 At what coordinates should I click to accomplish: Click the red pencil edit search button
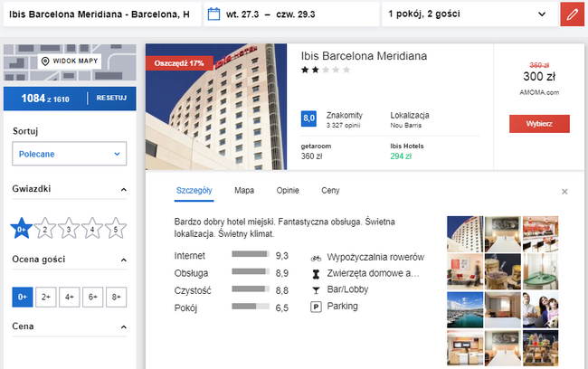pyautogui.click(x=572, y=14)
